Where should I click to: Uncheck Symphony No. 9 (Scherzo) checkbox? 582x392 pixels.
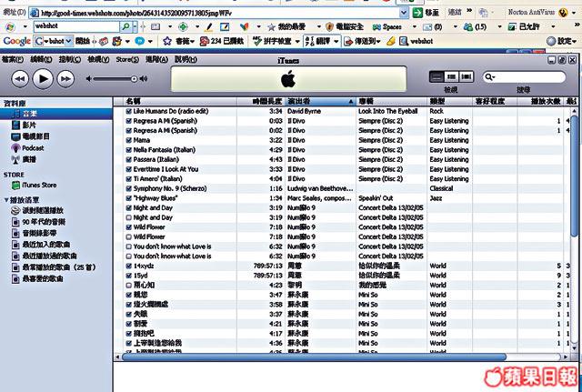click(x=129, y=188)
